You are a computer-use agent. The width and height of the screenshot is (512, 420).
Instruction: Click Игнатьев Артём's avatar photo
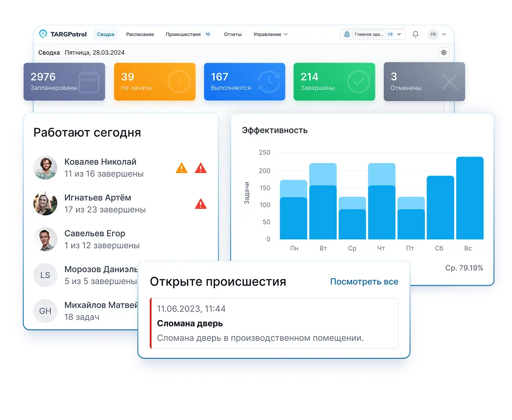(46, 203)
